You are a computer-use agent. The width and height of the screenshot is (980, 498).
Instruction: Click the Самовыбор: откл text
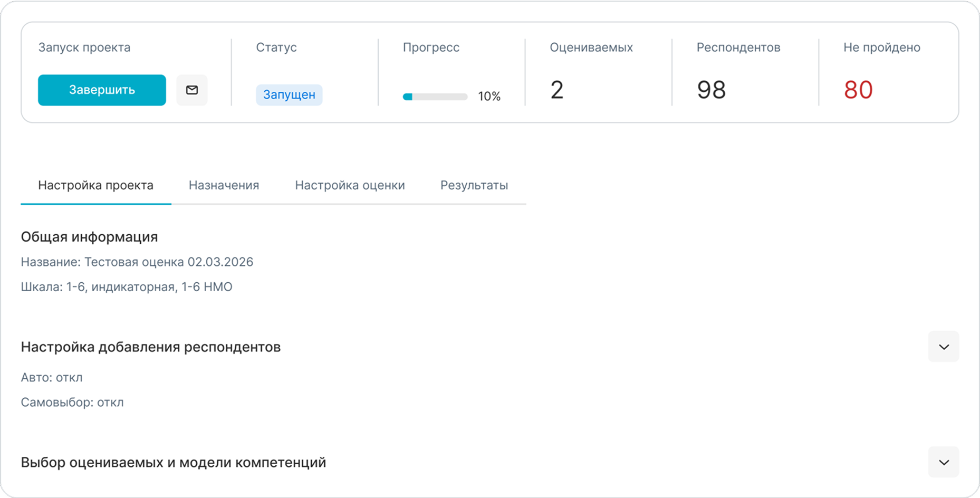point(72,403)
